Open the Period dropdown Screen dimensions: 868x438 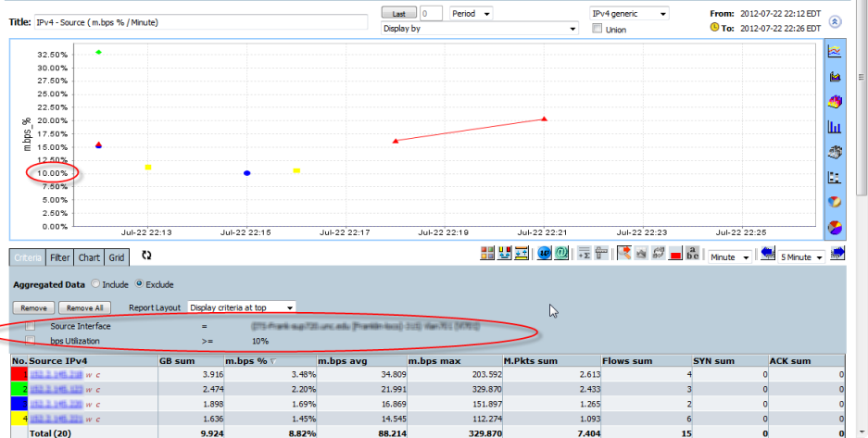pyautogui.click(x=472, y=13)
